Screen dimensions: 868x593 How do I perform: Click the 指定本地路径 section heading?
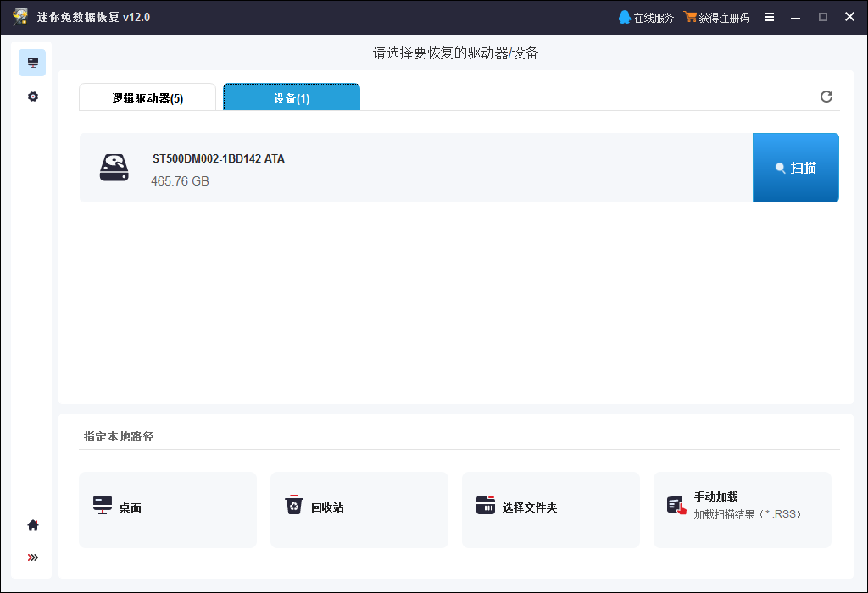119,436
